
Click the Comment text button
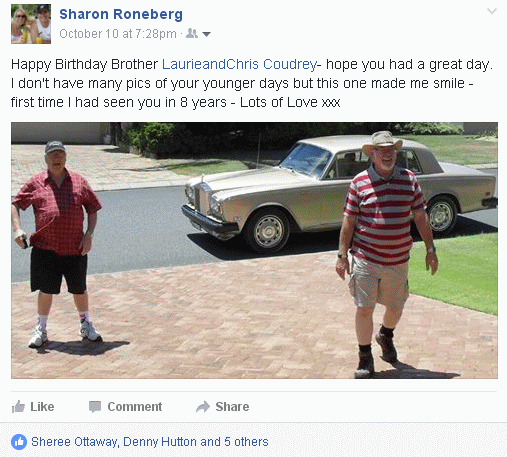[x=135, y=407]
